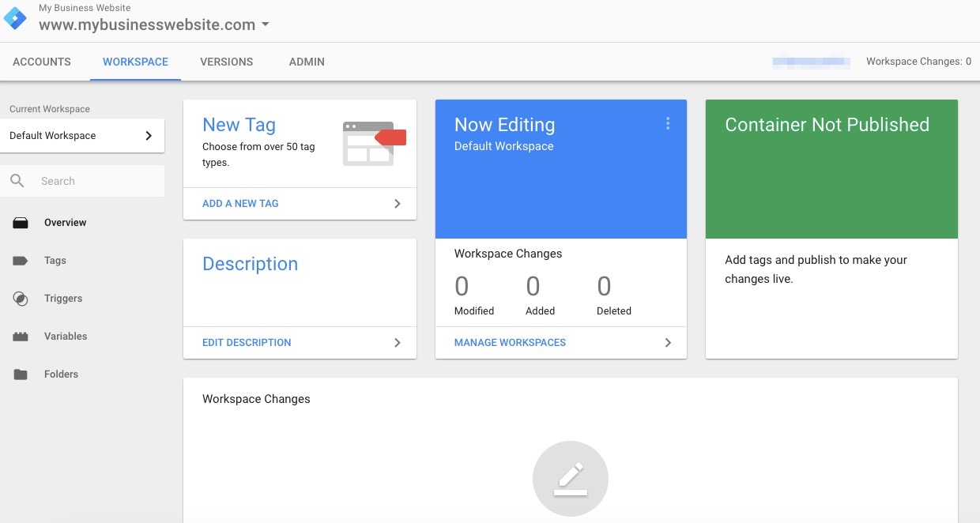Click MANAGE WORKSPACES link
The width and height of the screenshot is (980, 523).
pyautogui.click(x=510, y=342)
